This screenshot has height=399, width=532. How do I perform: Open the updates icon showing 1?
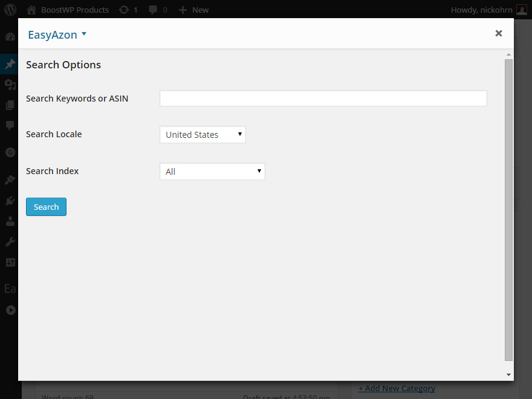(x=124, y=10)
